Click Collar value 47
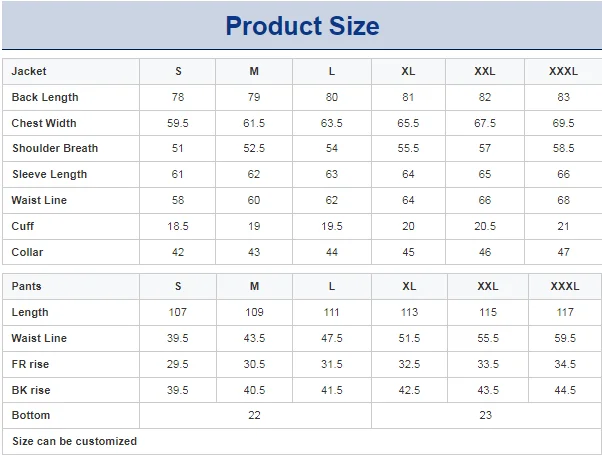Viewport: 602px width, 458px height. (x=563, y=252)
